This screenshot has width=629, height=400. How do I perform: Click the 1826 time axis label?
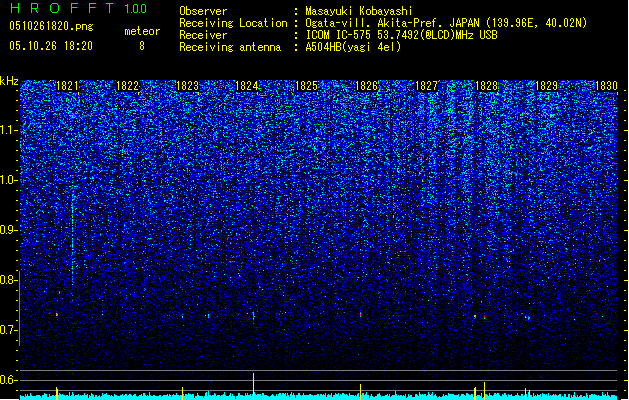pos(367,86)
